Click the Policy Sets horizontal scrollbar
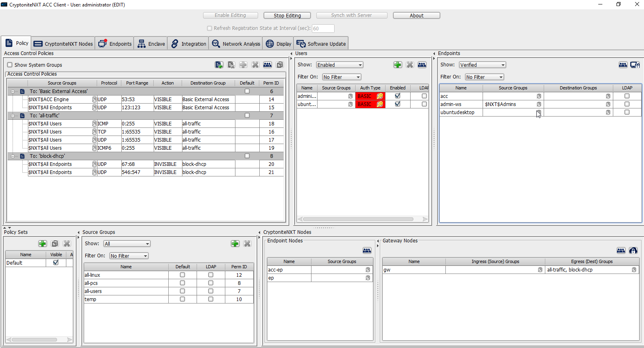Screen dimensions: 644x348 click(39, 340)
